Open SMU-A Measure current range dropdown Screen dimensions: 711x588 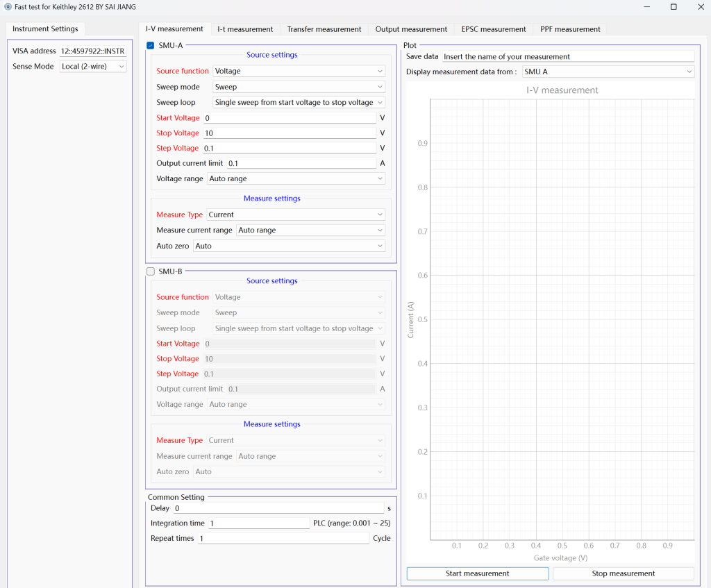coord(310,230)
